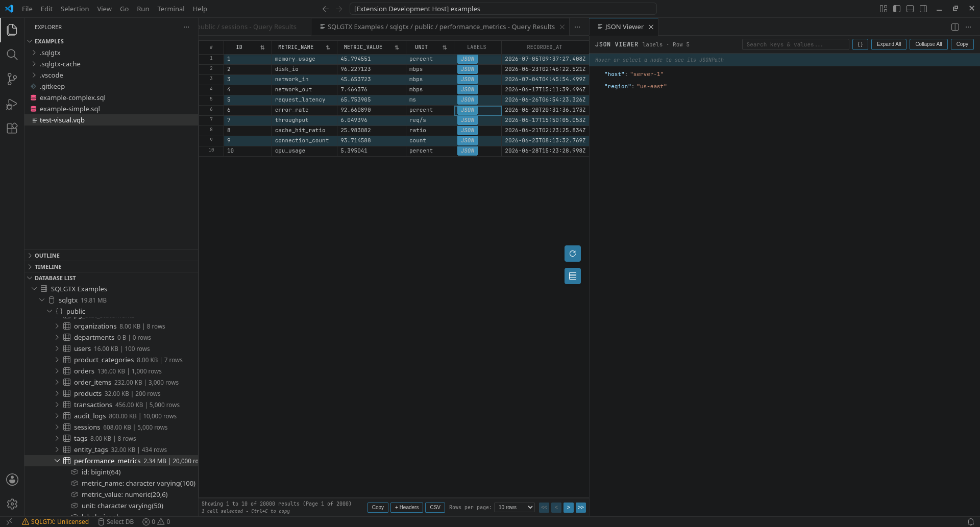This screenshot has height=527, width=980.
Task: Click the blue table view icon below refresh
Action: pos(573,276)
